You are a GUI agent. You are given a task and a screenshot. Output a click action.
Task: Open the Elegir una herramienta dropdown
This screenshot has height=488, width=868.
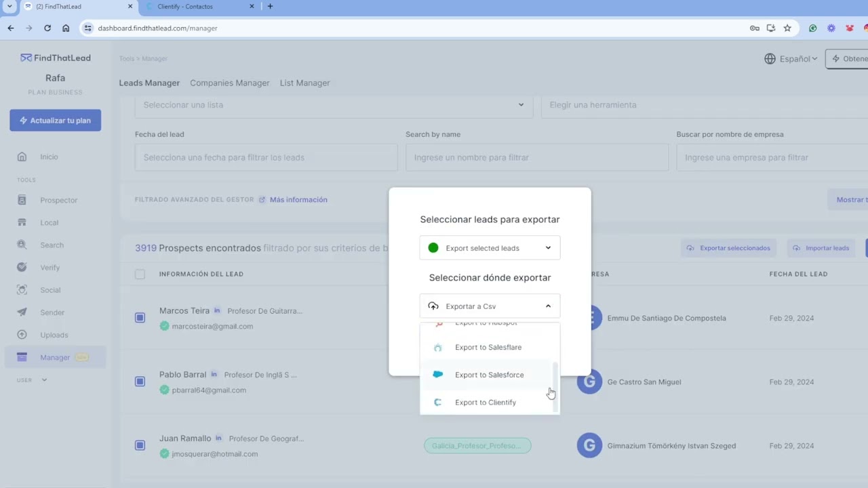(705, 105)
